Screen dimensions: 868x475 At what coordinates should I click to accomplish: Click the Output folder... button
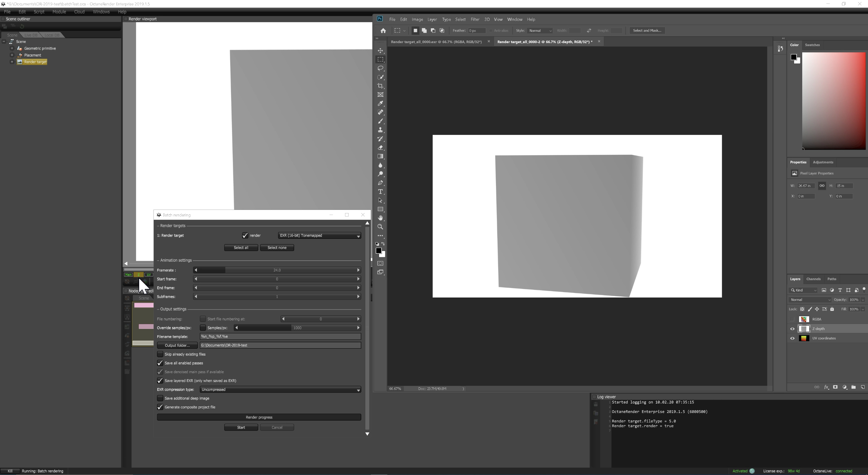[177, 345]
